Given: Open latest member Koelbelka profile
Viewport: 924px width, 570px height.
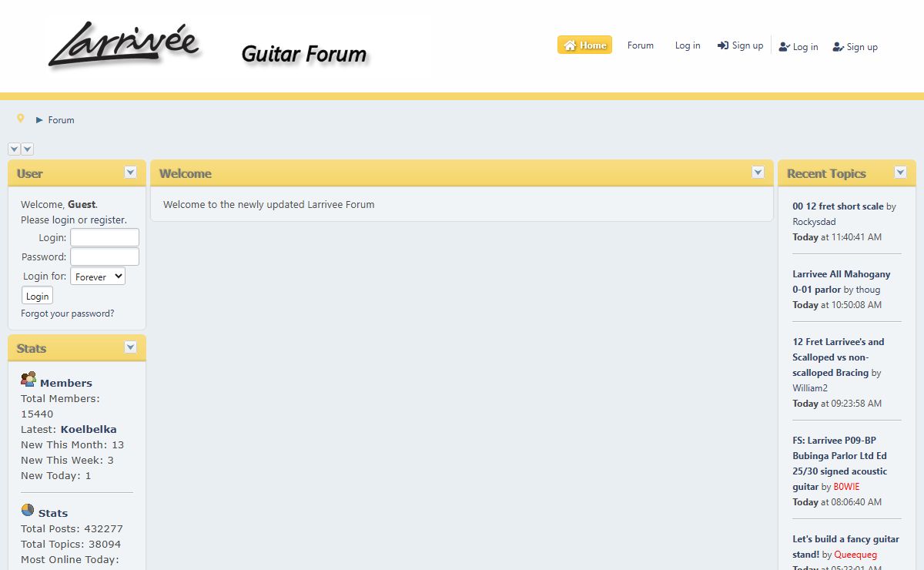Looking at the screenshot, I should pyautogui.click(x=89, y=430).
